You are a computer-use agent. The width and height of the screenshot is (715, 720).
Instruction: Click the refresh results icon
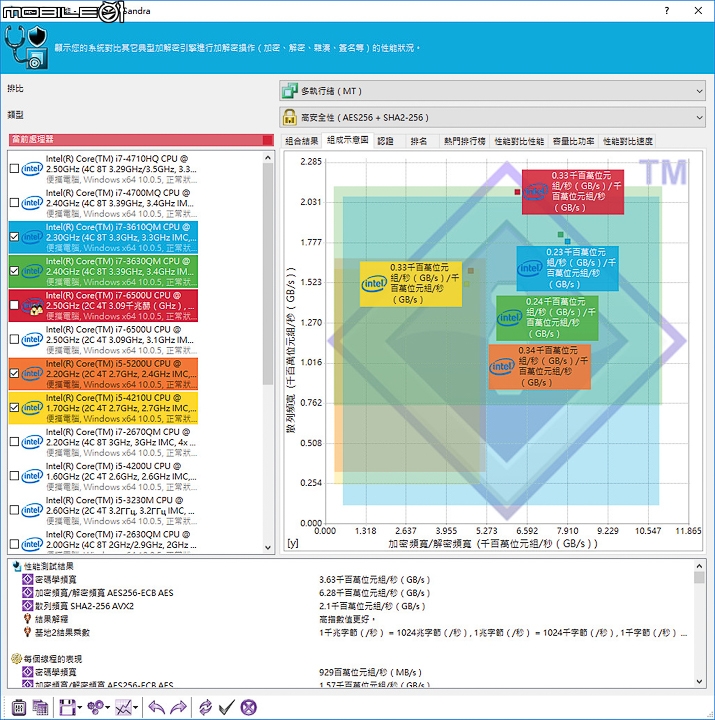click(x=205, y=707)
